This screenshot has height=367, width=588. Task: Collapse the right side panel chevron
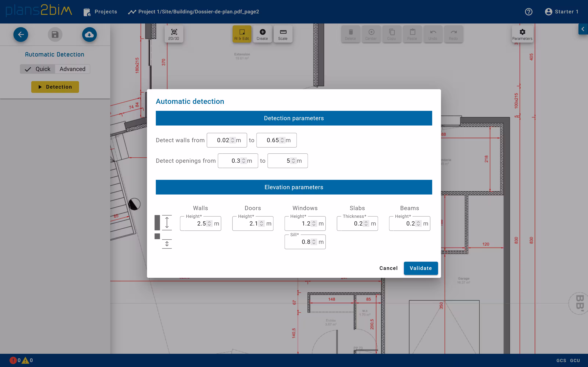click(x=583, y=29)
